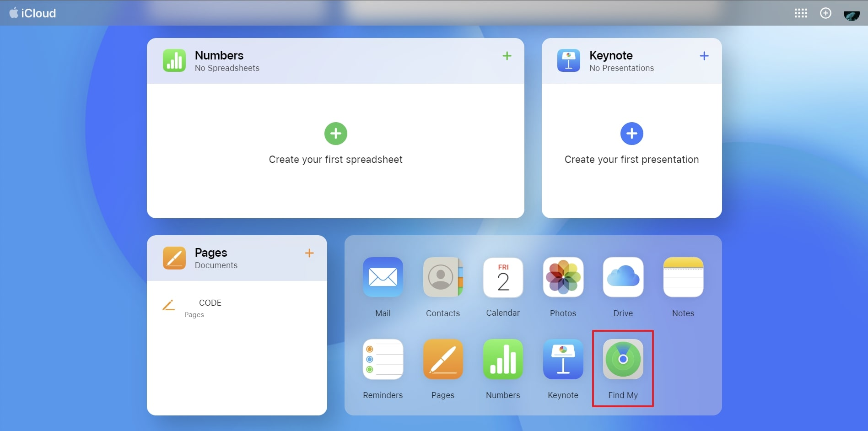Click the circled plus create menu in header

[x=825, y=13]
